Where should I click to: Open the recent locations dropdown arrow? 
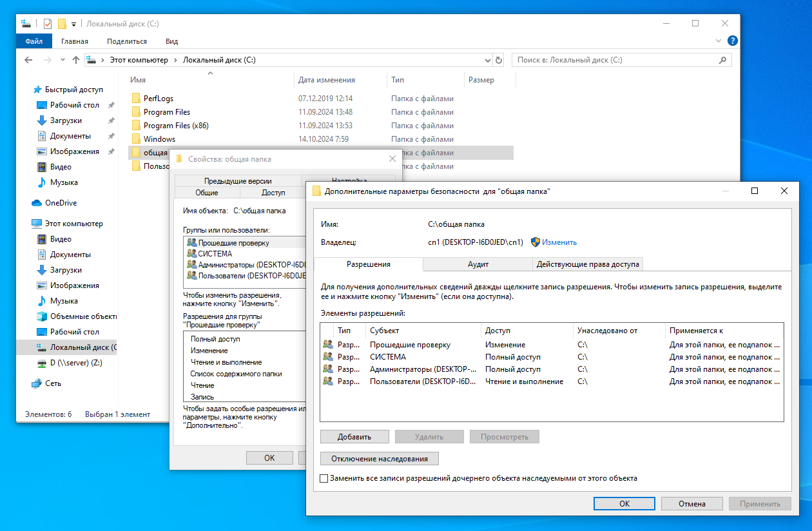(63, 60)
